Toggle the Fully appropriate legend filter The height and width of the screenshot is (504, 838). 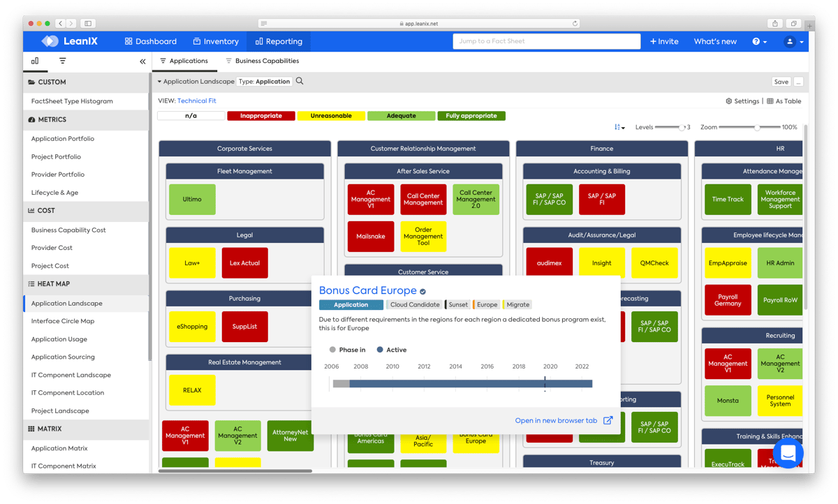[x=471, y=115]
